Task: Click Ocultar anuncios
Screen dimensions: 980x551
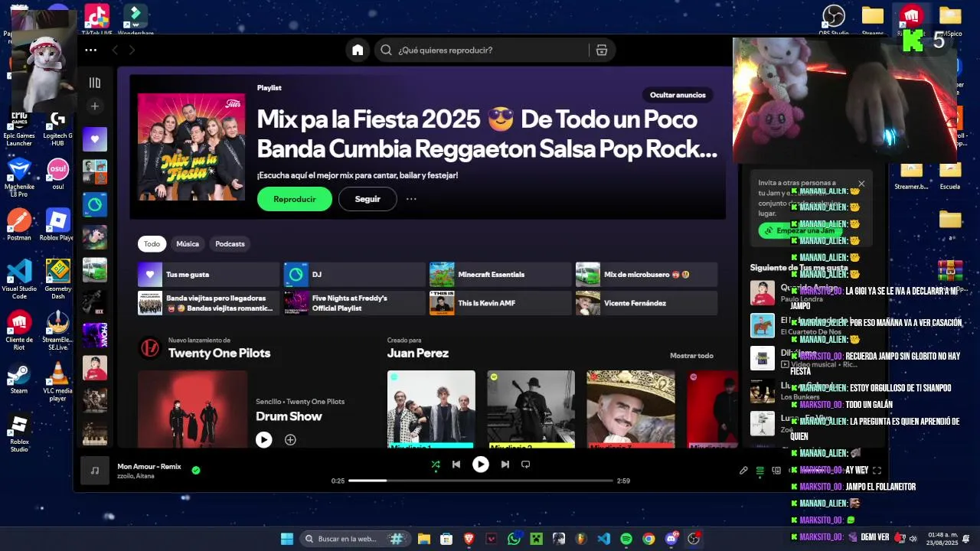Action: pyautogui.click(x=678, y=95)
